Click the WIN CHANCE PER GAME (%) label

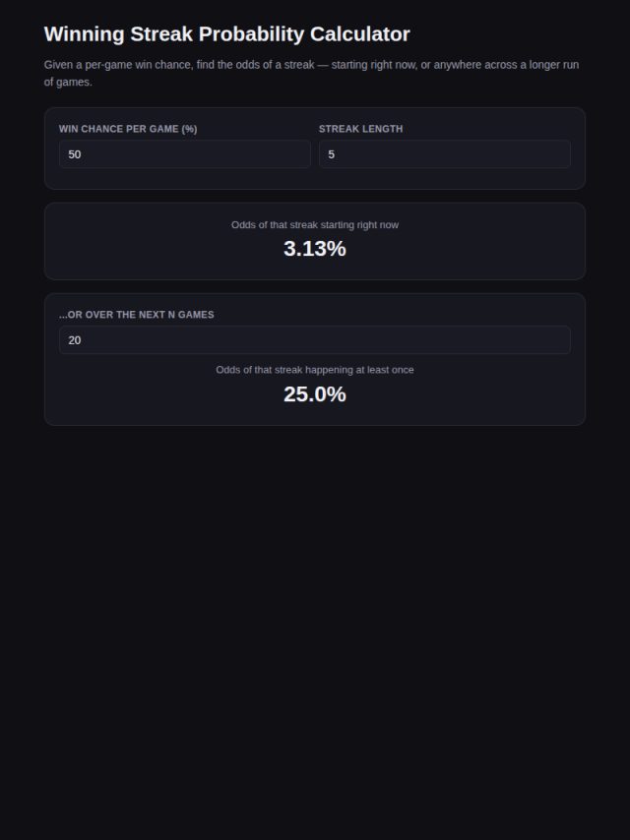(x=128, y=129)
